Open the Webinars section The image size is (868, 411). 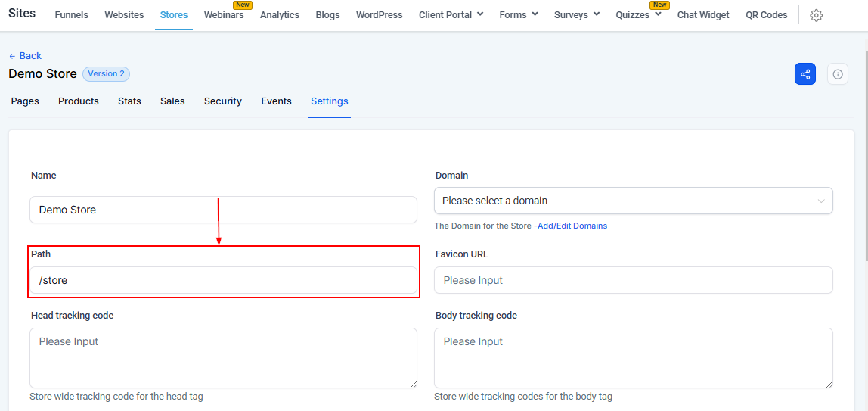[224, 15]
